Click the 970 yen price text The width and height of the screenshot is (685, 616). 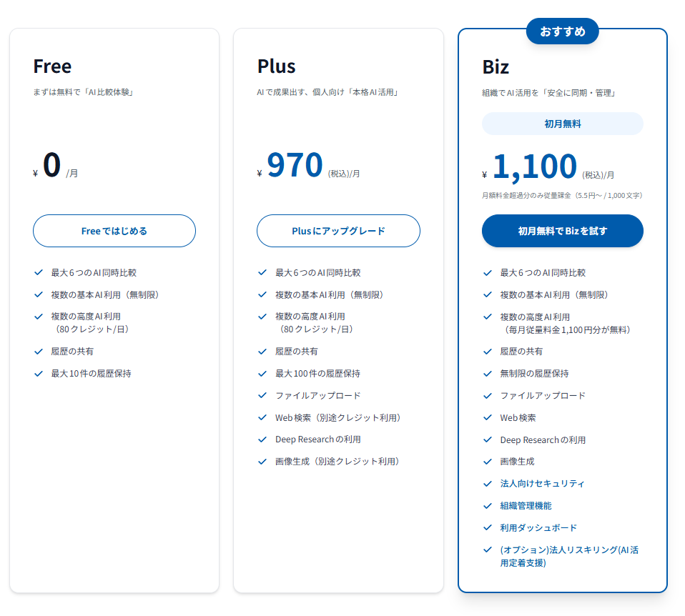click(295, 165)
